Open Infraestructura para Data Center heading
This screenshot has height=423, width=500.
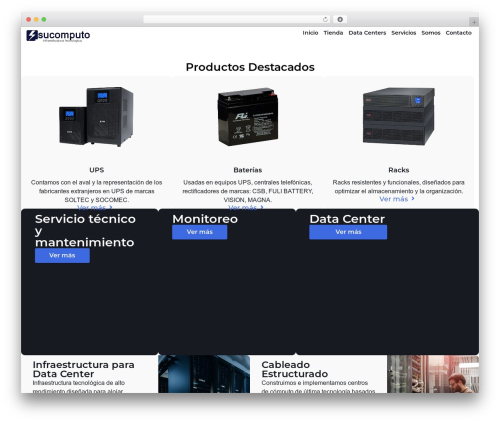pyautogui.click(x=83, y=369)
